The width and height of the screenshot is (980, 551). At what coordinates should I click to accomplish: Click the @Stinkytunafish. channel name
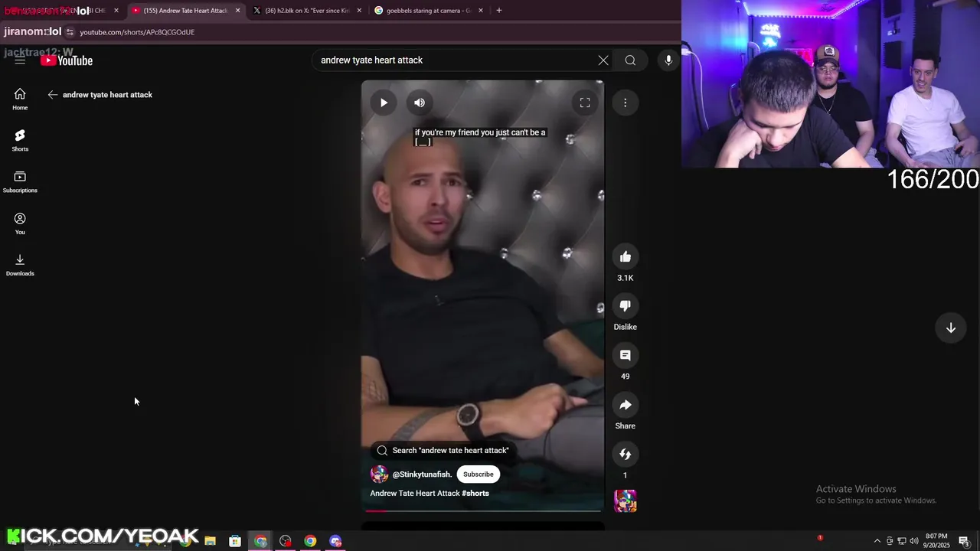(x=422, y=474)
